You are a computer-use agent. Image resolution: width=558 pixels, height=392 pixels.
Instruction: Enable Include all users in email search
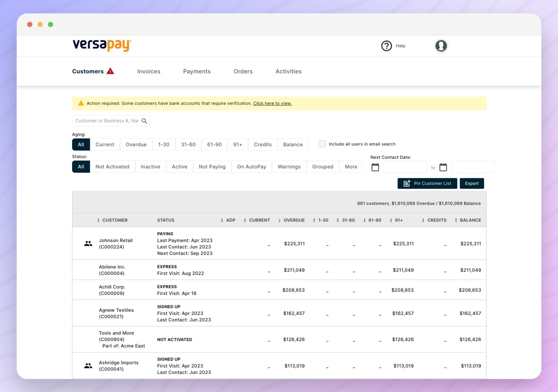322,144
